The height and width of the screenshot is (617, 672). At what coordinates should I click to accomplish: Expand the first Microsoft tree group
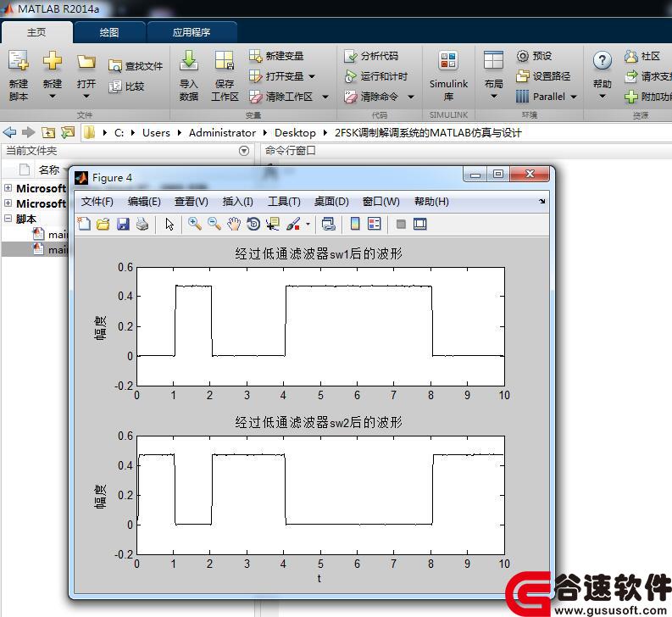8,188
